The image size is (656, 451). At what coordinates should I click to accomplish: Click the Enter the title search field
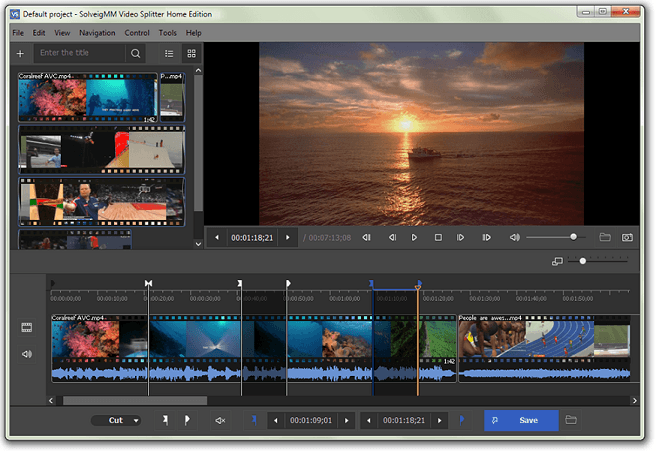pyautogui.click(x=80, y=53)
